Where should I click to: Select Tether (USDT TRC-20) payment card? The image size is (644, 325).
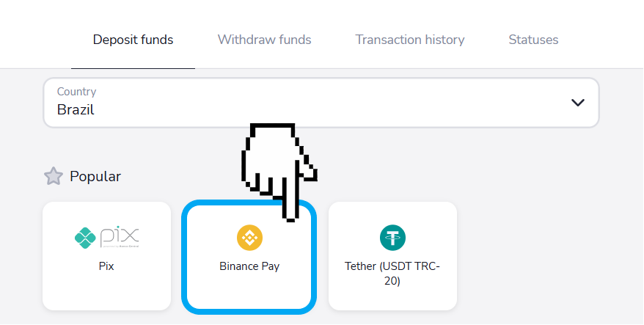point(392,256)
